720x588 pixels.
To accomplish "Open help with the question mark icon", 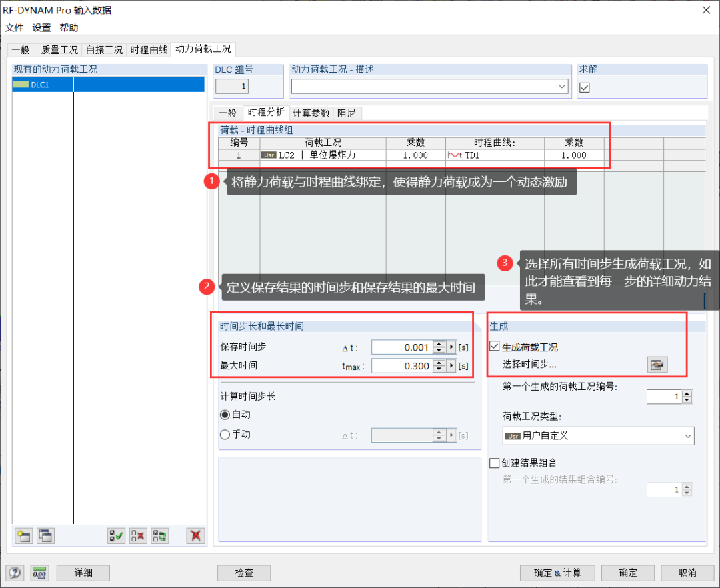I will (x=15, y=573).
